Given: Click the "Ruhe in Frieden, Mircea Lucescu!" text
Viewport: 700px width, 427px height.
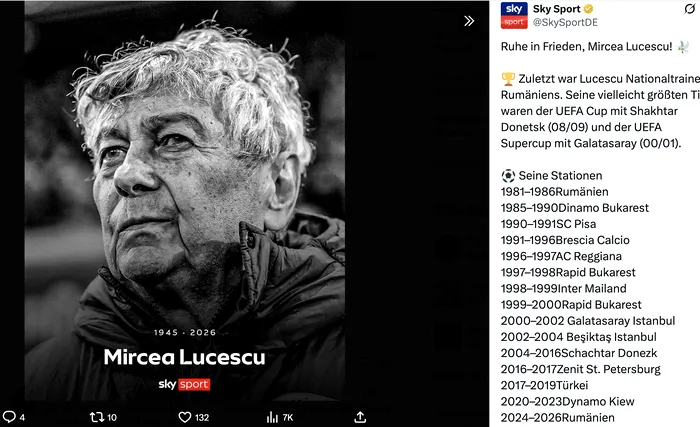Looking at the screenshot, I should [586, 46].
